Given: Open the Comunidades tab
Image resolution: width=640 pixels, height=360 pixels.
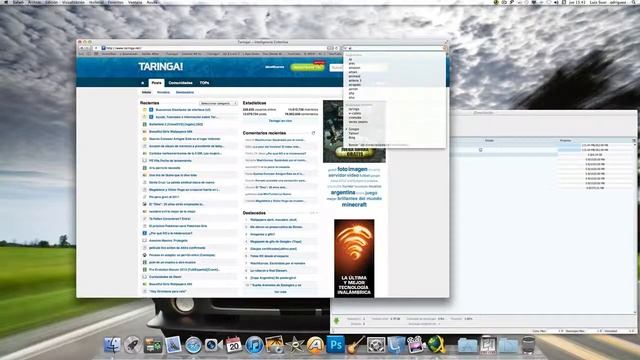Looking at the screenshot, I should click(180, 83).
